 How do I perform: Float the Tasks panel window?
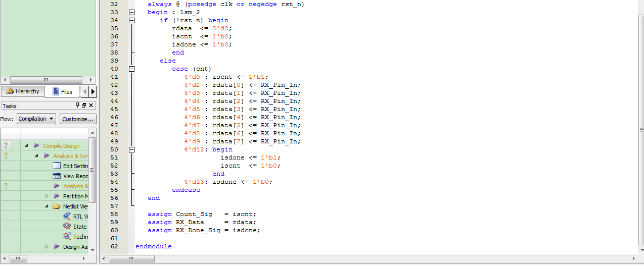pyautogui.click(x=84, y=105)
